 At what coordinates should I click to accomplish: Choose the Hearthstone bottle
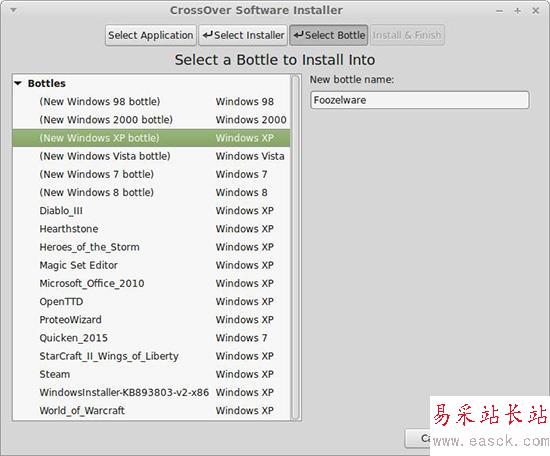pyautogui.click(x=152, y=229)
